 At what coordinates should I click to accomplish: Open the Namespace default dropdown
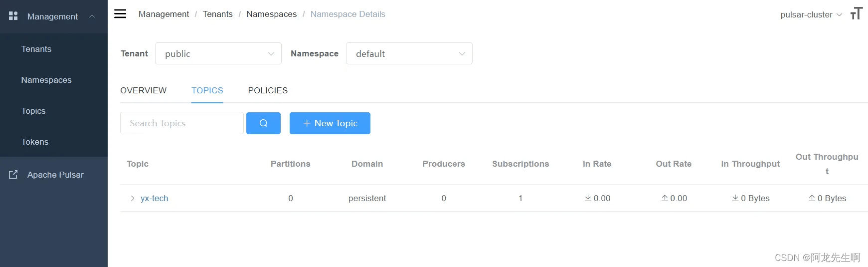[x=409, y=53]
